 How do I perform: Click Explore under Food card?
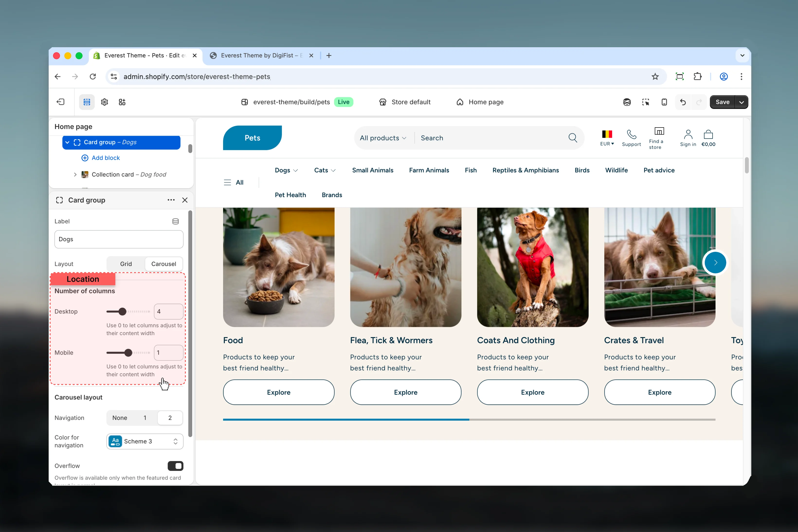coord(278,392)
